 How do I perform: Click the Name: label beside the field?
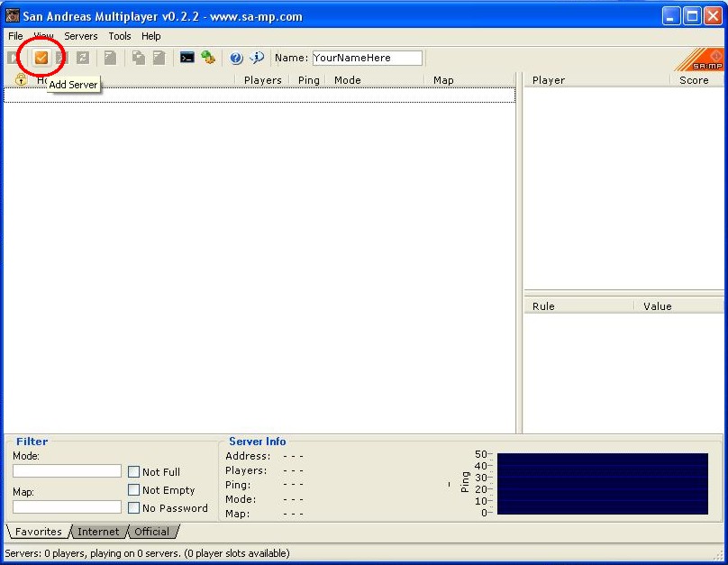pyautogui.click(x=292, y=58)
